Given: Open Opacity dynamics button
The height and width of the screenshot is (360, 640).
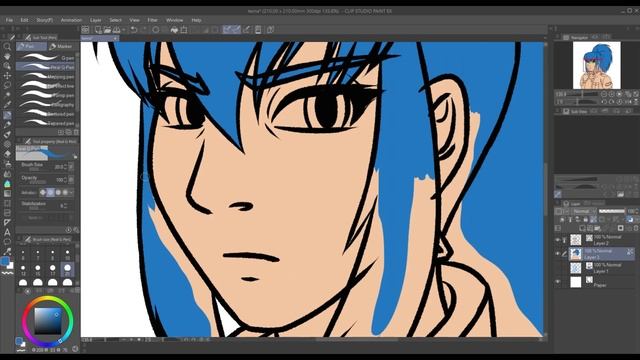Looking at the screenshot, I should pos(71,180).
